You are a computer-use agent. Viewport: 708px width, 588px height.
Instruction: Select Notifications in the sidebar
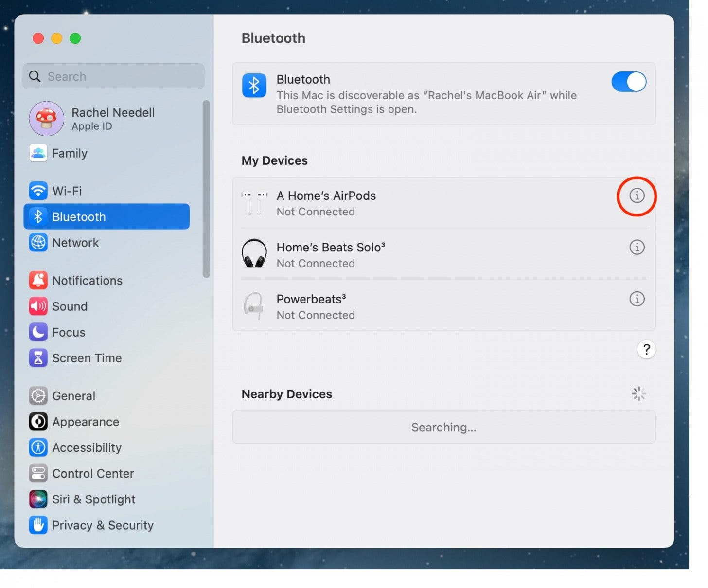(x=87, y=281)
